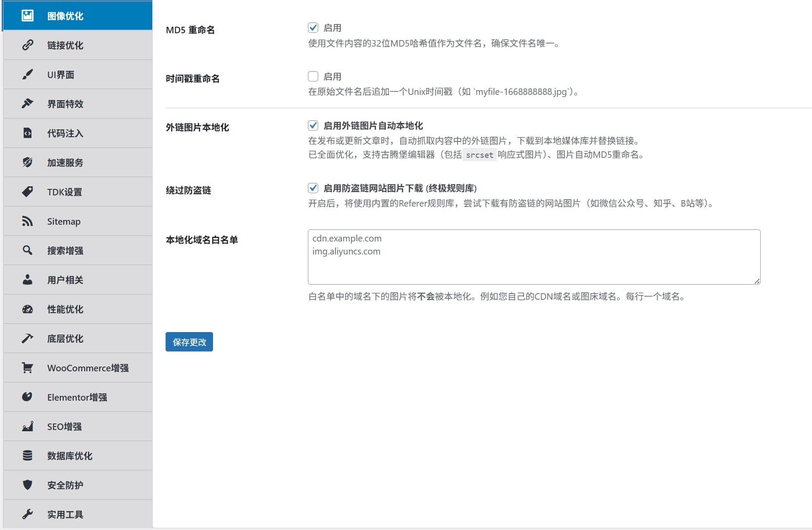The height and width of the screenshot is (530, 812).
Task: Click the textarea resize handle corner
Action: point(757,281)
